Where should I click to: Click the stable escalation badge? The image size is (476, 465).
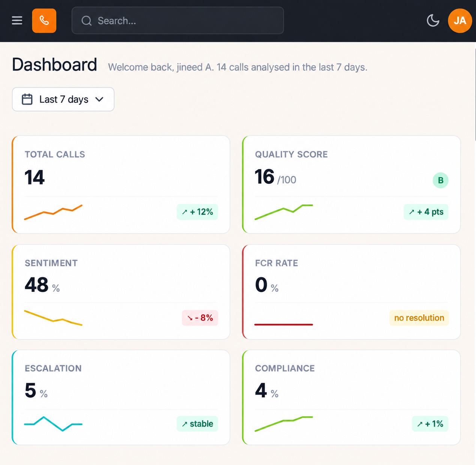coord(197,424)
